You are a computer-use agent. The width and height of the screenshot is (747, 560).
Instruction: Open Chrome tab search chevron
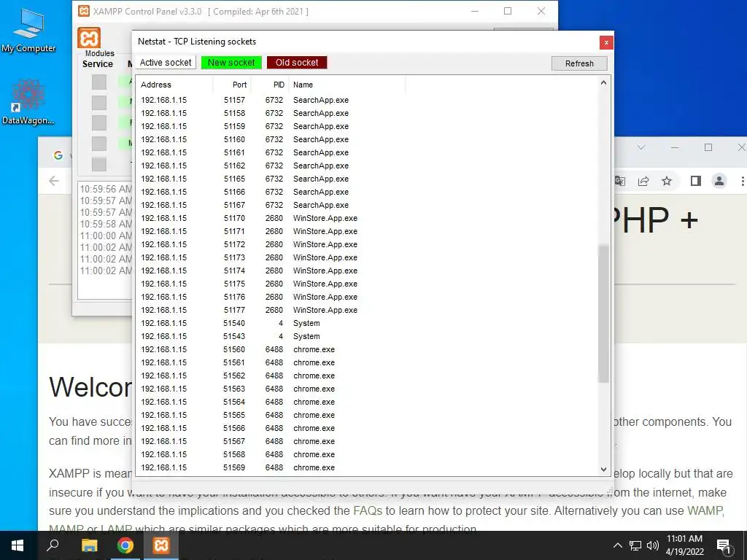641,147
